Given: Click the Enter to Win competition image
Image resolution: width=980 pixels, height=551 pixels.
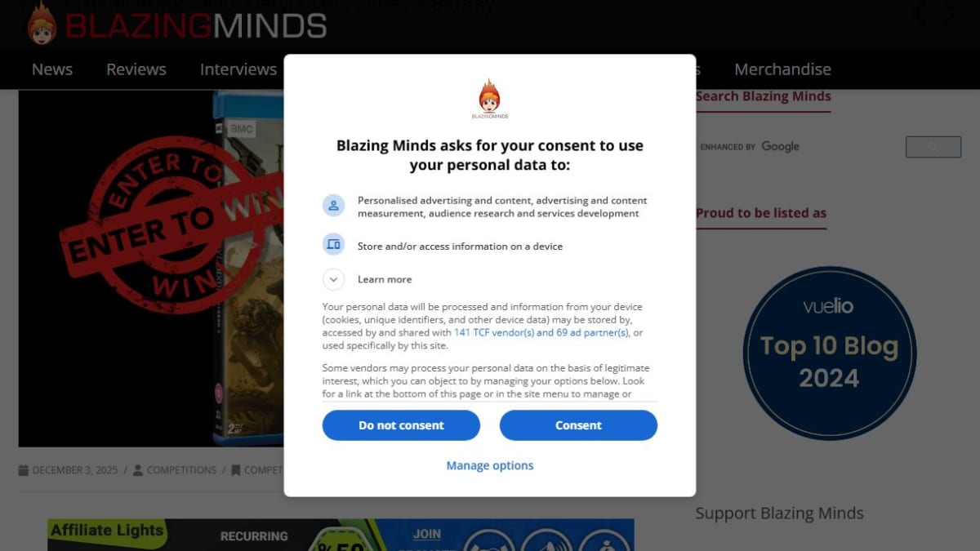Looking at the screenshot, I should 152,269.
